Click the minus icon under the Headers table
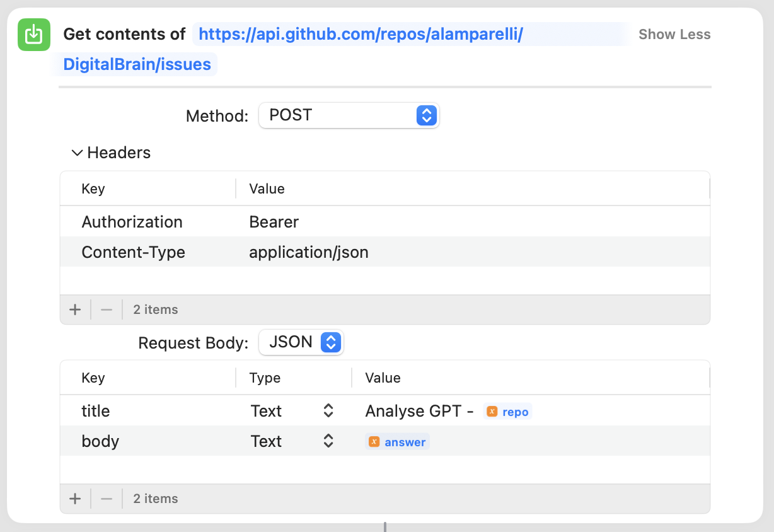The width and height of the screenshot is (774, 532). 106,309
